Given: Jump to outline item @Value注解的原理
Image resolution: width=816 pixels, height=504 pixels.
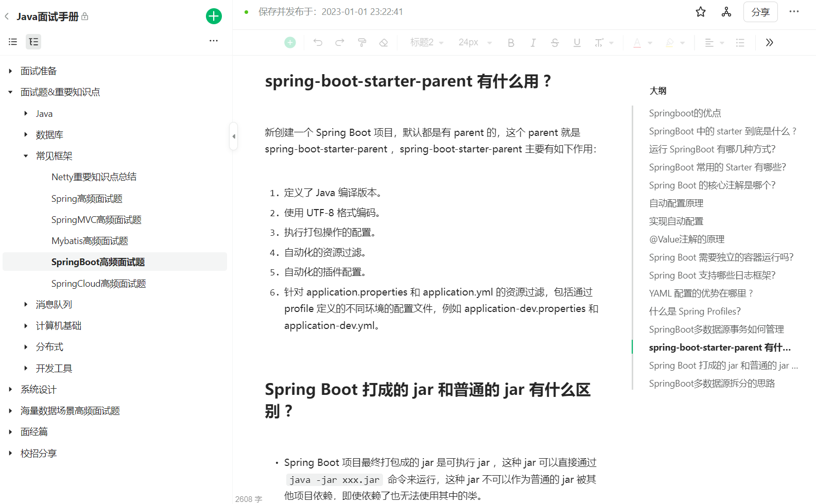Looking at the screenshot, I should point(687,239).
